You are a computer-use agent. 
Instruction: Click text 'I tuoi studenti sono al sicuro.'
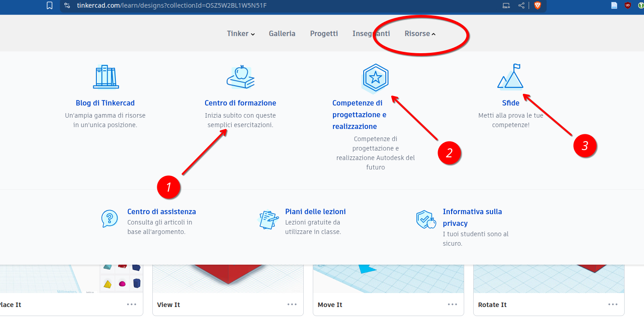(x=475, y=238)
